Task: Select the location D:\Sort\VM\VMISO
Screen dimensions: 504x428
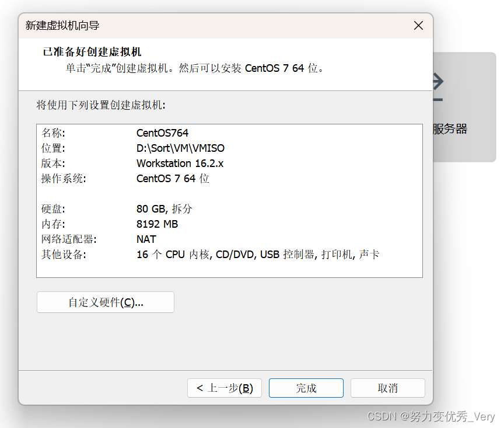Action: (x=180, y=148)
